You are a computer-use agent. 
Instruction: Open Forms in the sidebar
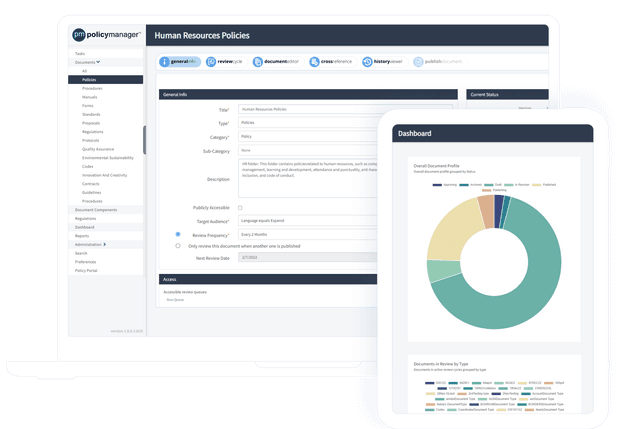tap(87, 106)
